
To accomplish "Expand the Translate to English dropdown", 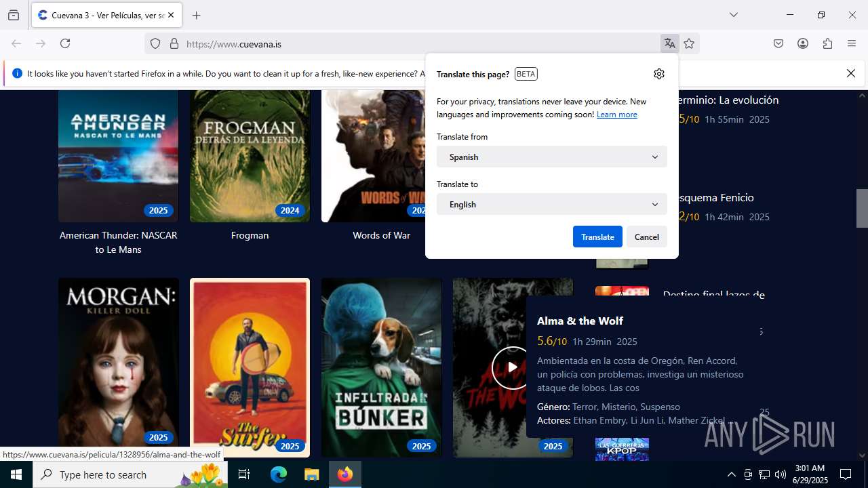I will (552, 204).
